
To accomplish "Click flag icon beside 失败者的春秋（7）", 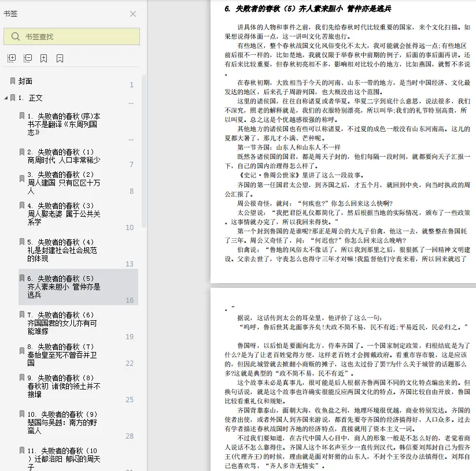I will point(22,351).
